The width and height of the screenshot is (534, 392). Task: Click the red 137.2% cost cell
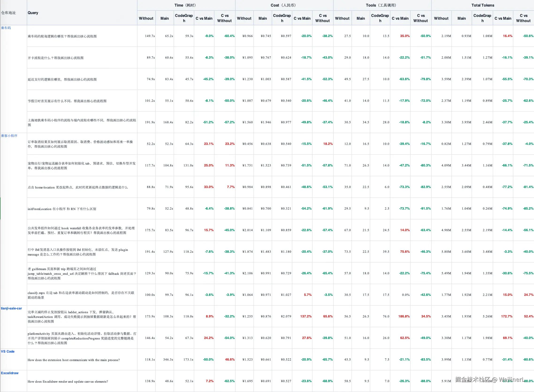(x=306, y=317)
